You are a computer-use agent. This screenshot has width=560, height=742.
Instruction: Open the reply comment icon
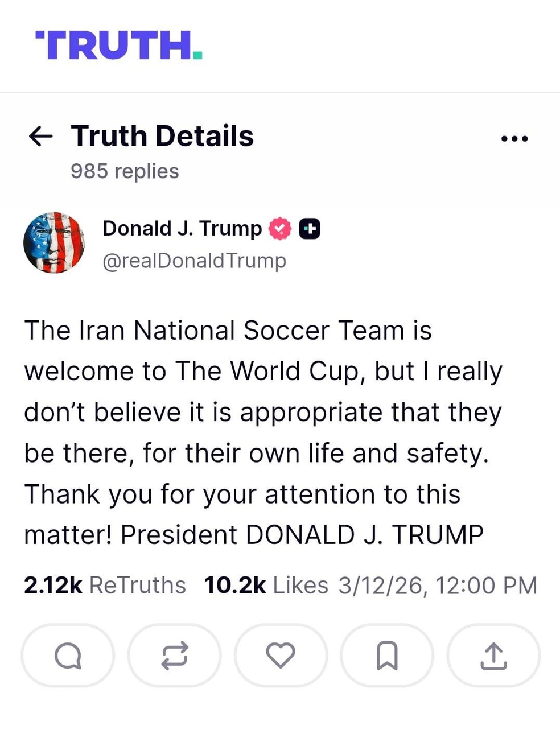click(67, 655)
